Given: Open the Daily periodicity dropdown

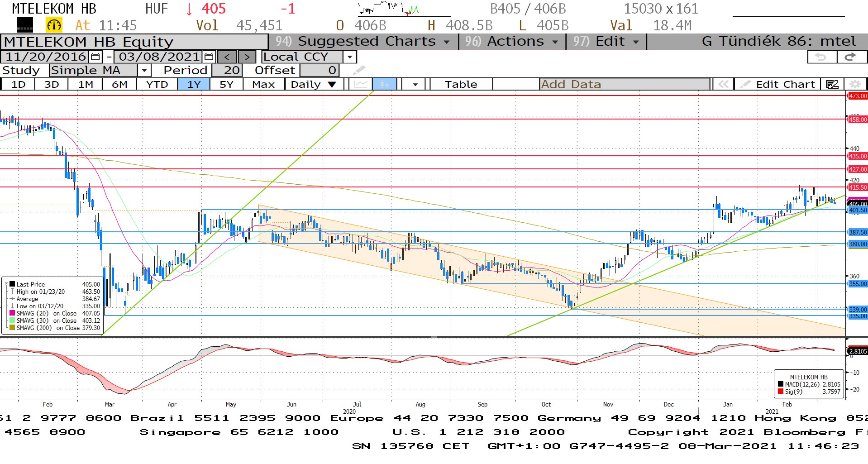Looking at the screenshot, I should click(x=313, y=84).
